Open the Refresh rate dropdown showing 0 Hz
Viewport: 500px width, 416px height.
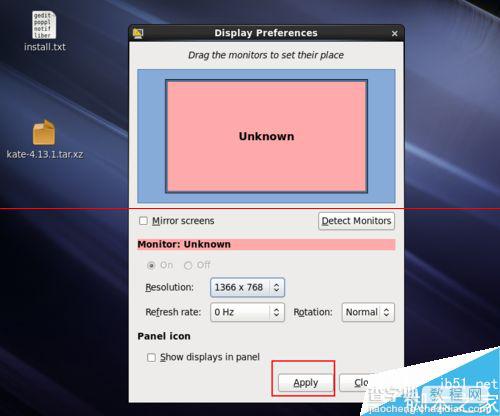coord(247,312)
